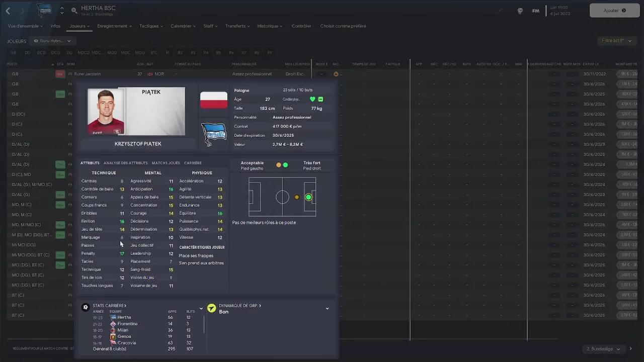The width and height of the screenshot is (644, 362).
Task: Open the Calendrier menu
Action: point(183,26)
